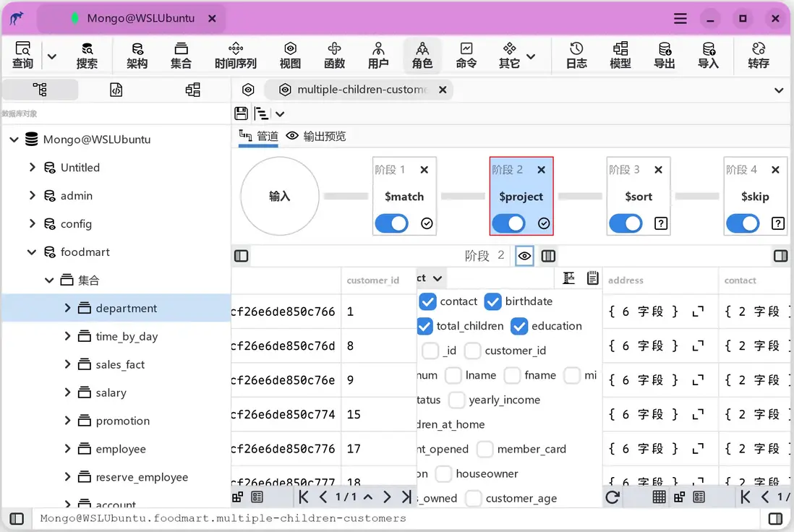Open the 搜索 (Search) tool in the toolbar
Image resolution: width=794 pixels, height=532 pixels.
[x=87, y=55]
